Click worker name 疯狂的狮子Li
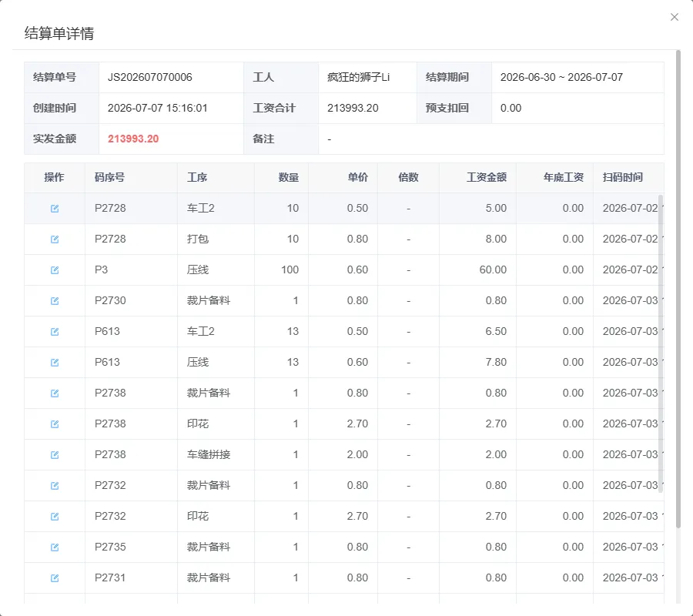 coord(358,77)
